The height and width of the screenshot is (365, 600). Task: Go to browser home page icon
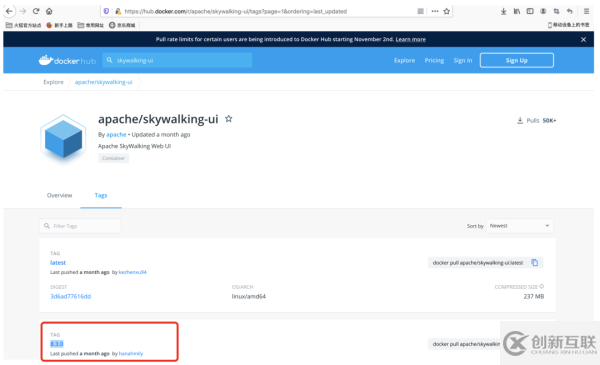pos(49,11)
